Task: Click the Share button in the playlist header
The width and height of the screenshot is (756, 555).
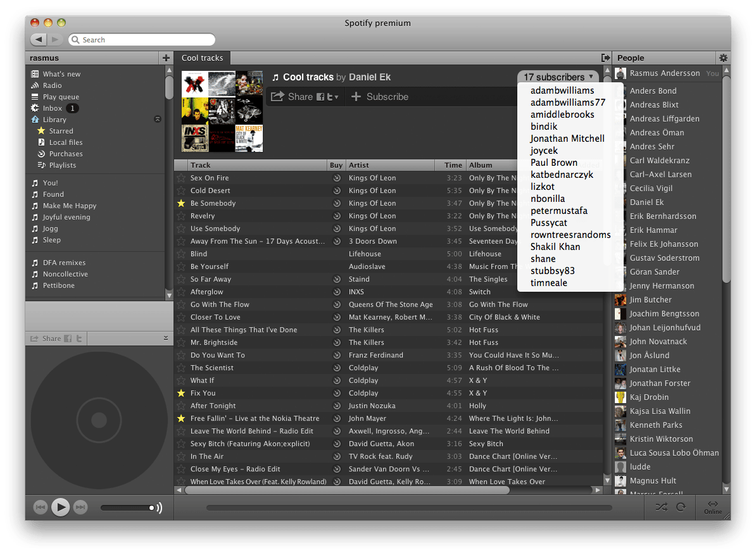Action: pos(292,97)
